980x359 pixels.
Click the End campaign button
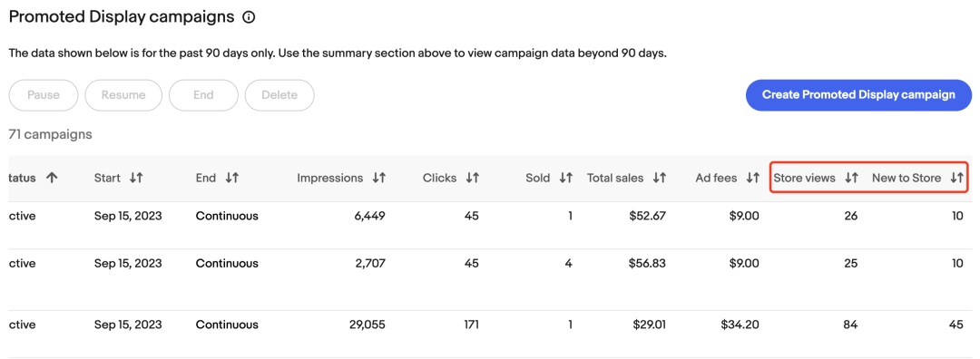pos(204,95)
